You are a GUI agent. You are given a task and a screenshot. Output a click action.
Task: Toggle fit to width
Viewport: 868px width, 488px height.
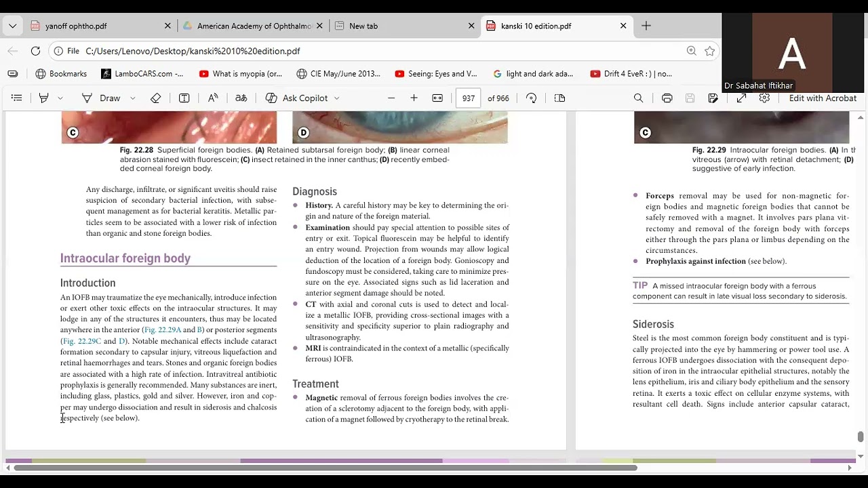437,98
